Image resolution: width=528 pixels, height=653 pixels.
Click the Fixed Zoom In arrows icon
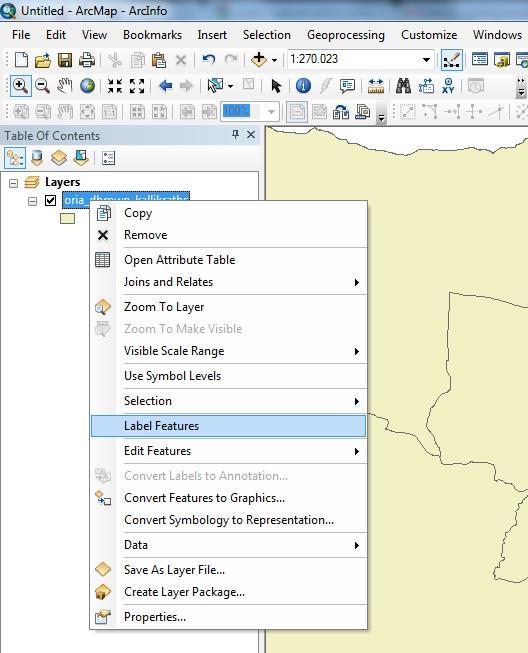(115, 86)
